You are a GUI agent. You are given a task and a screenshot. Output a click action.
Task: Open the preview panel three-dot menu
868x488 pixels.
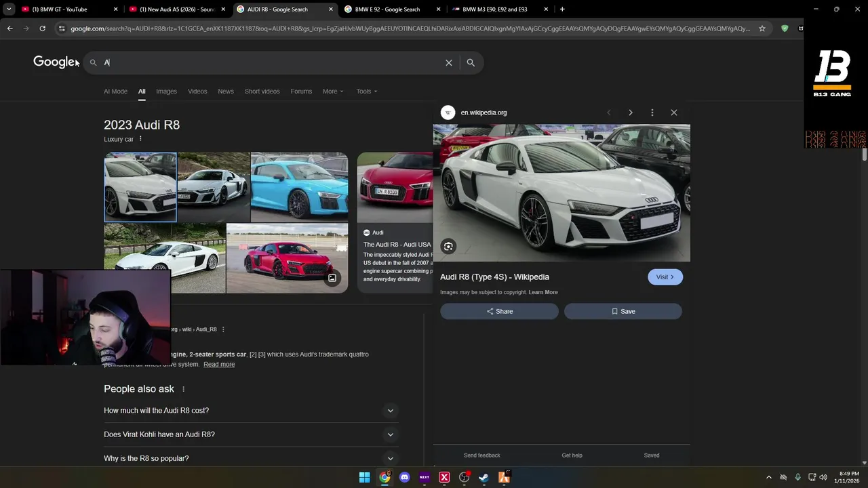[652, 113]
